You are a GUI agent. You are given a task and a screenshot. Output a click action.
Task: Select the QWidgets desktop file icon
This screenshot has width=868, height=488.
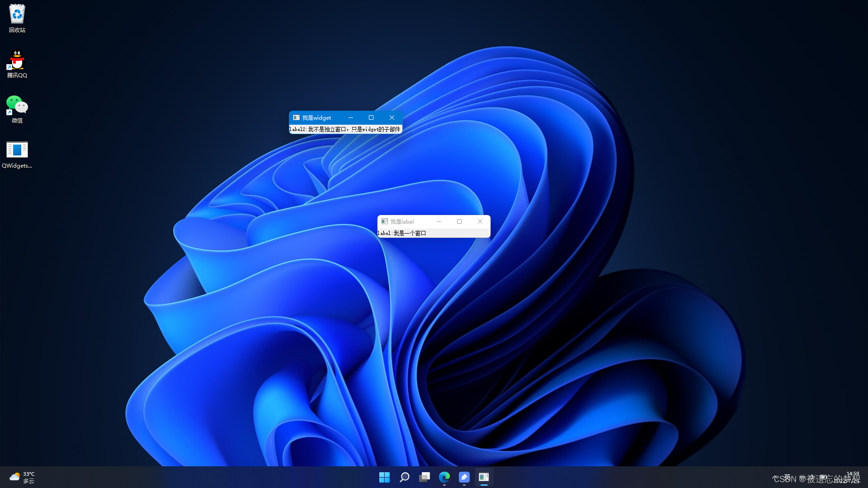click(x=17, y=155)
